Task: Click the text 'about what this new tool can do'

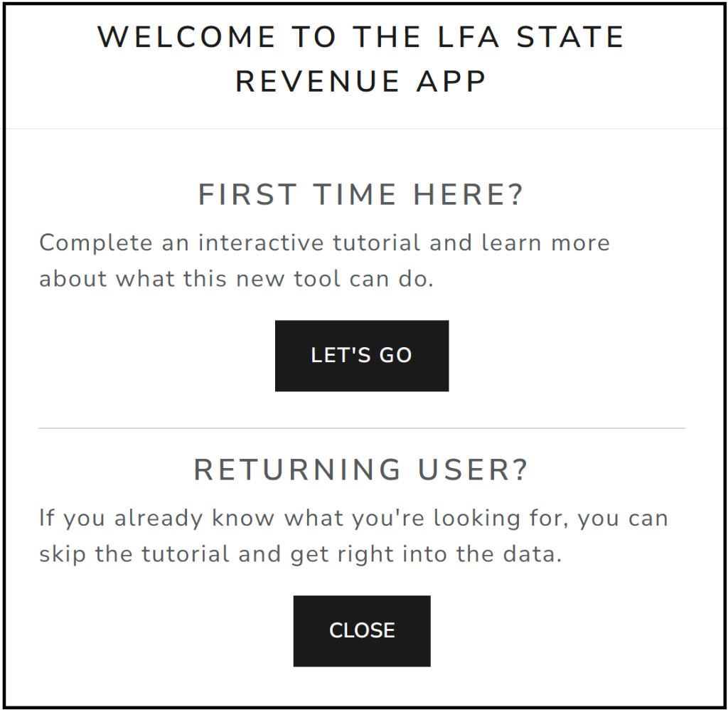Action: pos(236,278)
